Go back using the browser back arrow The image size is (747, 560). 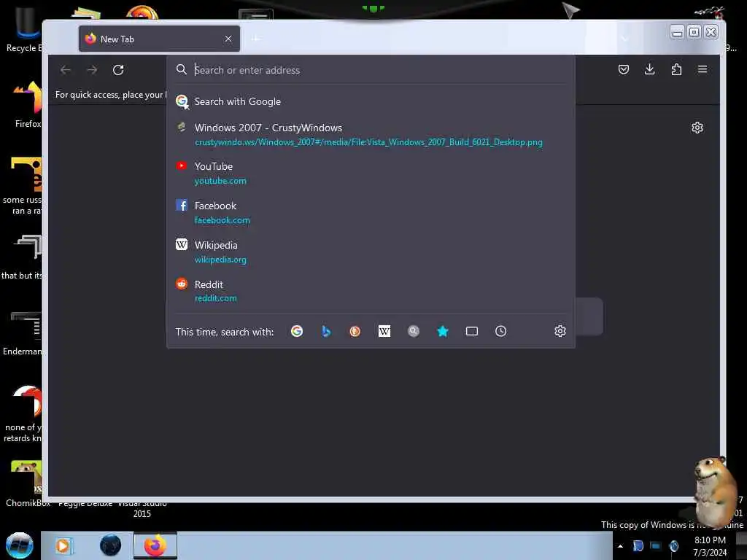click(65, 70)
